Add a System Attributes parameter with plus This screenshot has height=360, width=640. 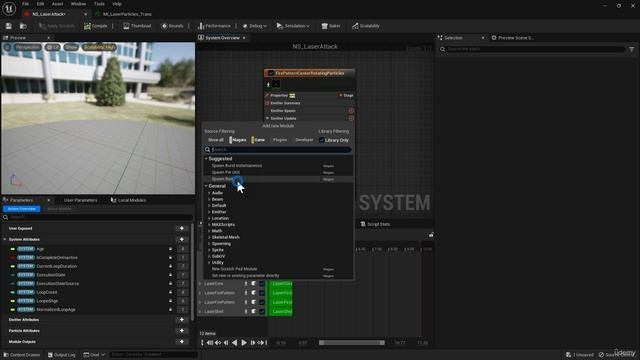(x=182, y=240)
